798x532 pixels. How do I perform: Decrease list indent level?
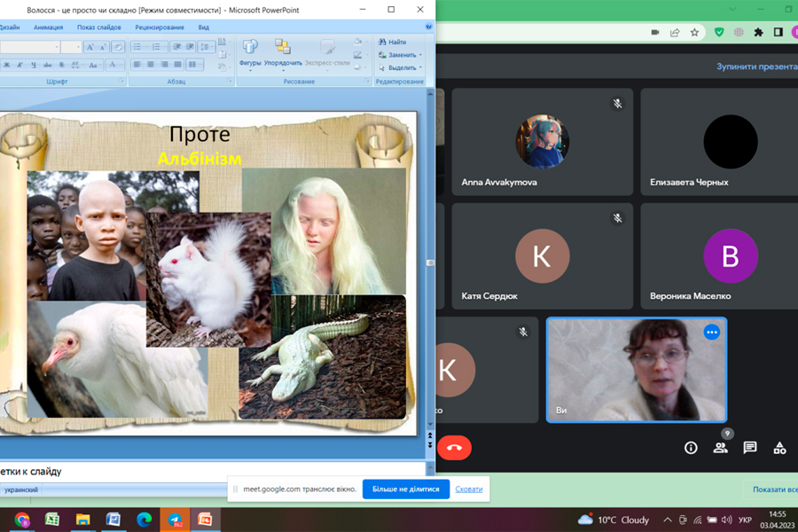176,47
